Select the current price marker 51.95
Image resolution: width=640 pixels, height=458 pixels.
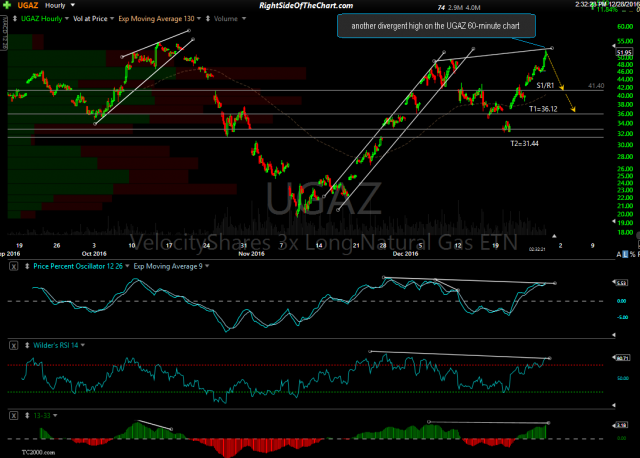click(624, 53)
